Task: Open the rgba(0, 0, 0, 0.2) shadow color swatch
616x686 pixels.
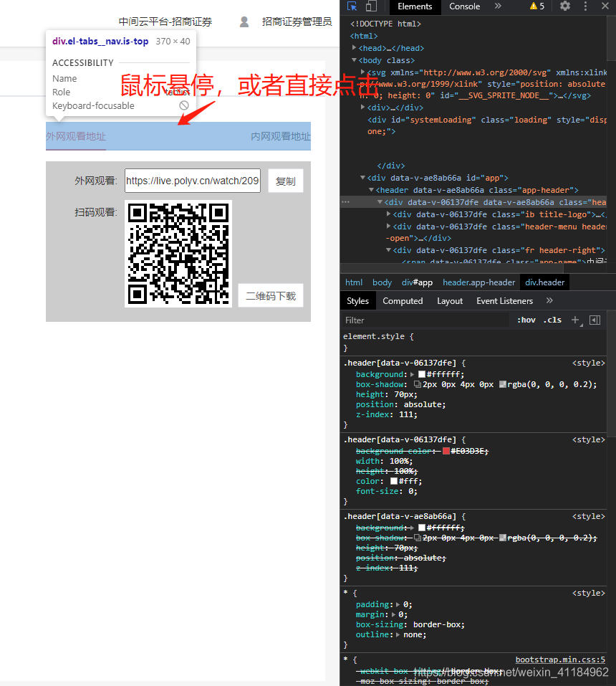Action: click(x=503, y=384)
